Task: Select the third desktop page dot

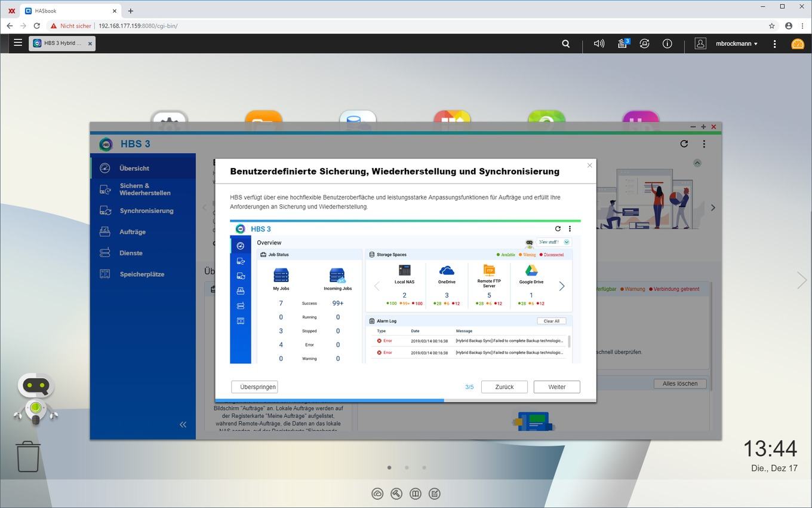Action: [x=424, y=467]
